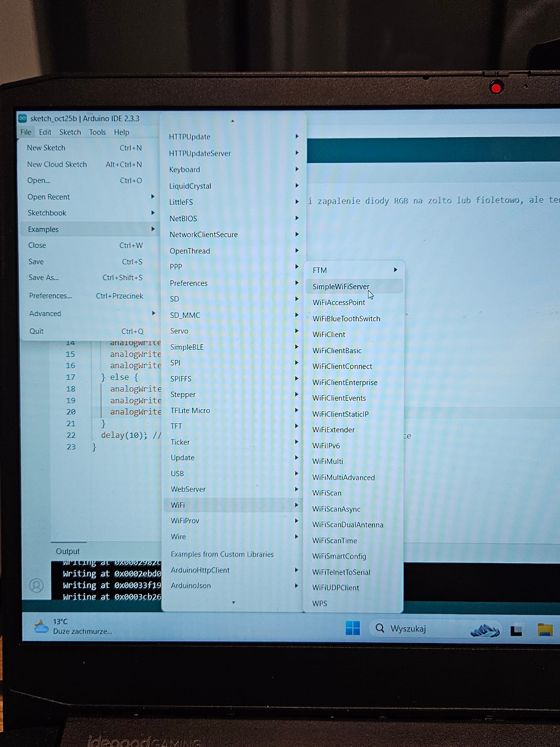The image size is (560, 747).
Task: Expand the OpenThread examples
Action: click(x=233, y=251)
